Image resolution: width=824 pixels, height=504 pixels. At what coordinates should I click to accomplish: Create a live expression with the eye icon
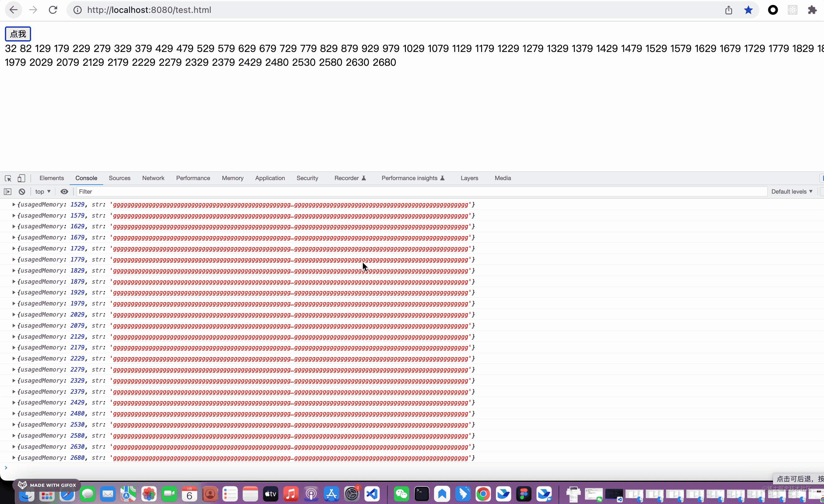pyautogui.click(x=64, y=191)
